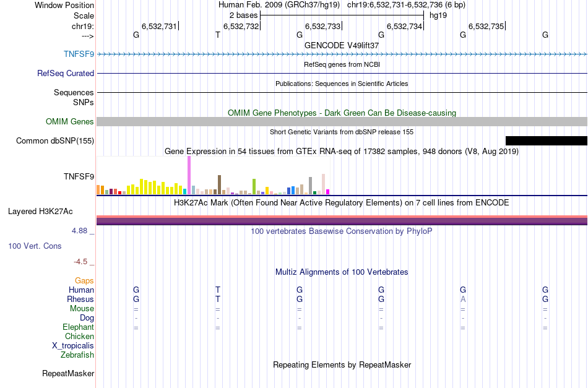Click the 4.88 conservation scale value
Viewport: 588px width, 388px height.
(79, 231)
